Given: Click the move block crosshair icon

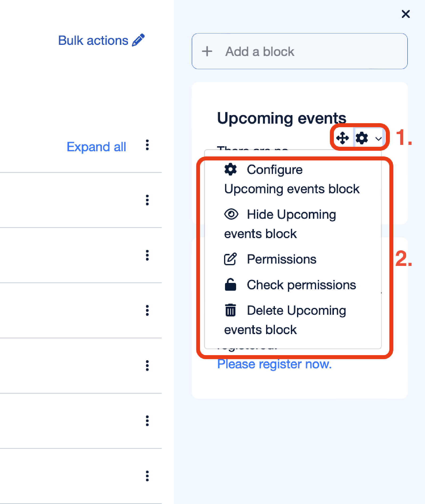Looking at the screenshot, I should click(342, 138).
